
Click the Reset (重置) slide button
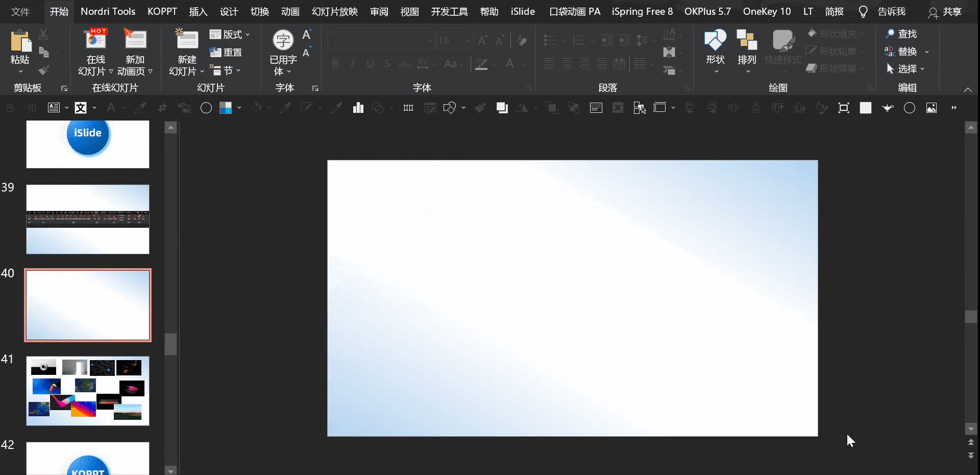(226, 52)
